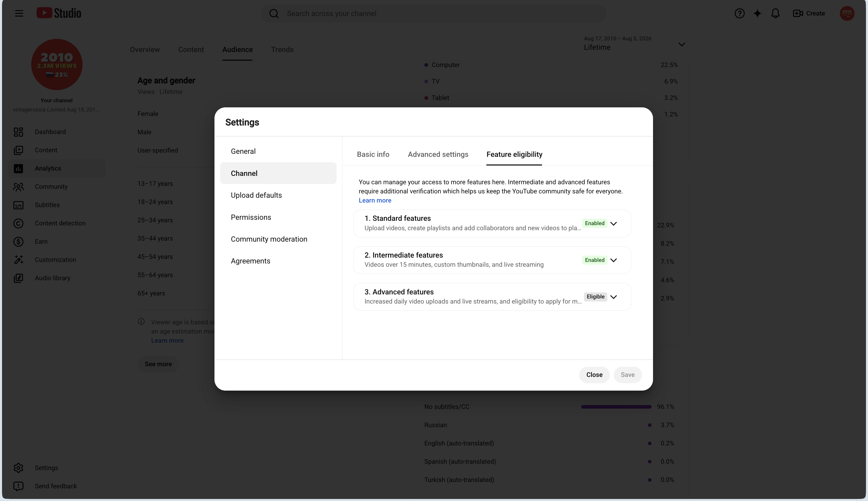Expand the Advanced features section
The width and height of the screenshot is (868, 501).
click(613, 297)
